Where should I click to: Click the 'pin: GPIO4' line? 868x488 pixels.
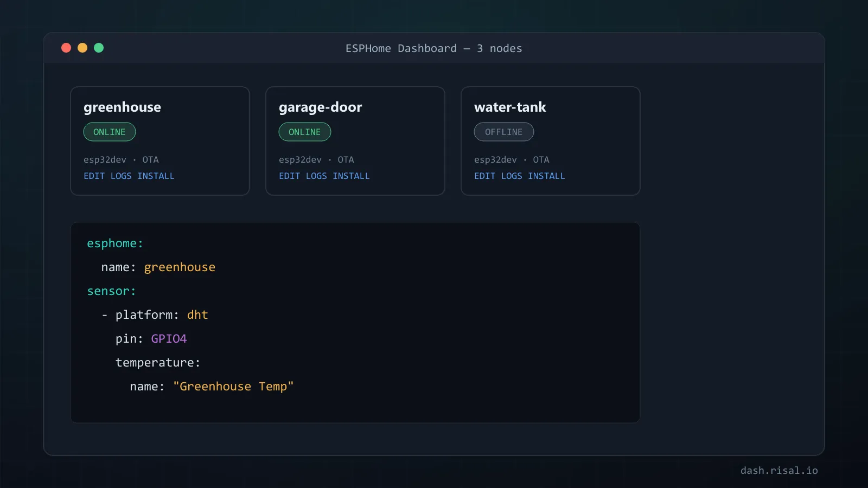(151, 339)
